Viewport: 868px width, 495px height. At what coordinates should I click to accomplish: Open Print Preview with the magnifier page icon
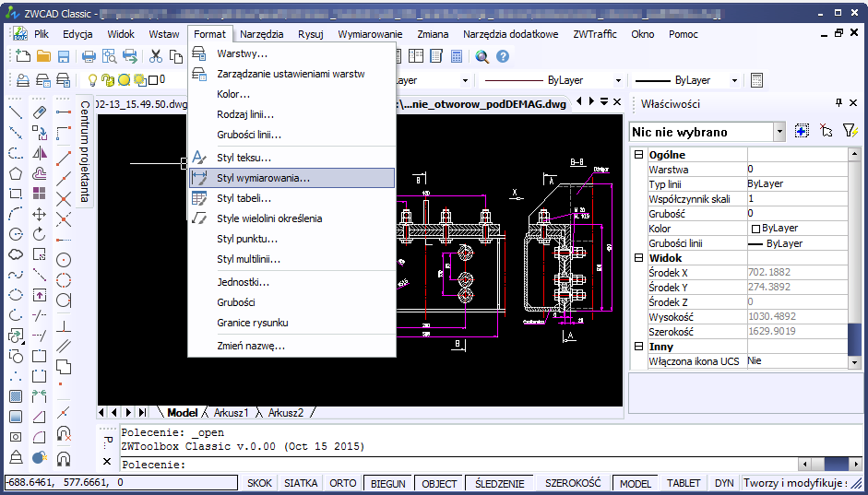tap(109, 56)
